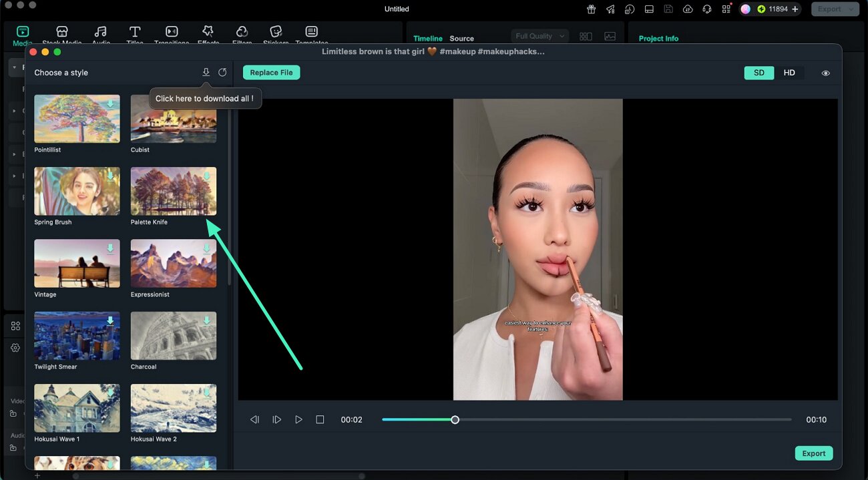Screen dimensions: 868x480
Task: Open the Project Info tab
Action: (658, 39)
